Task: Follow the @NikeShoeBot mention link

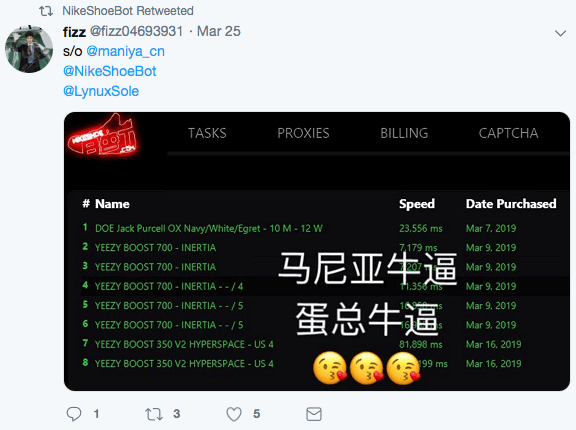Action: (x=109, y=71)
